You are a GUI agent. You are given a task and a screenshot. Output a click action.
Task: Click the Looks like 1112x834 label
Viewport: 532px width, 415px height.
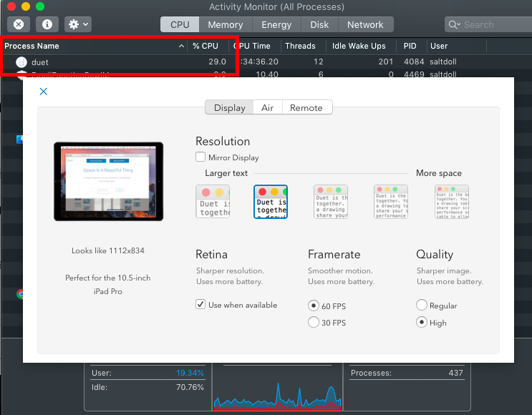[108, 250]
